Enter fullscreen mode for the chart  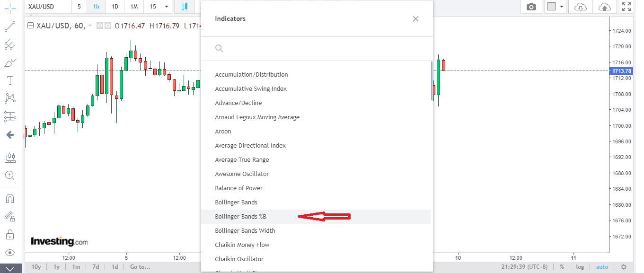coord(626,7)
